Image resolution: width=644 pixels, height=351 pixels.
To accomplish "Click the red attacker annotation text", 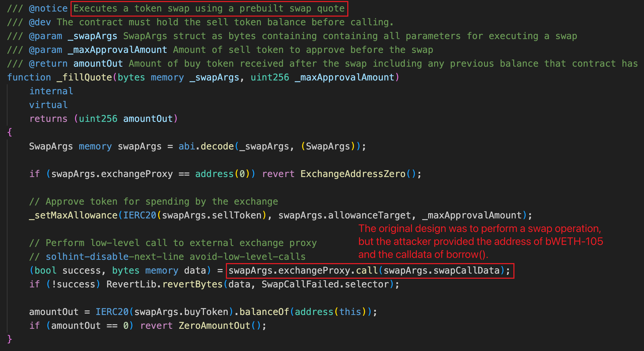I will pos(480,241).
